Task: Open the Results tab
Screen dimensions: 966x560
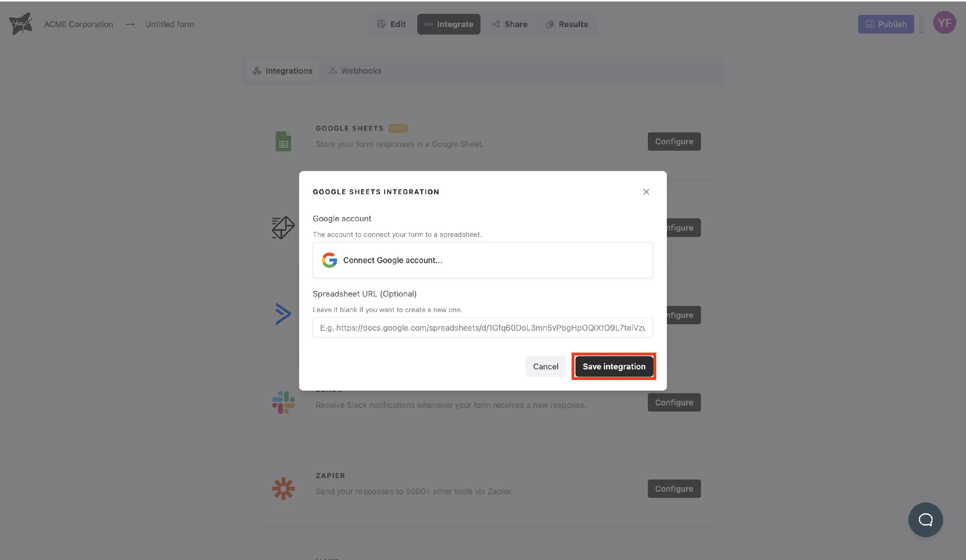Action: (x=567, y=24)
